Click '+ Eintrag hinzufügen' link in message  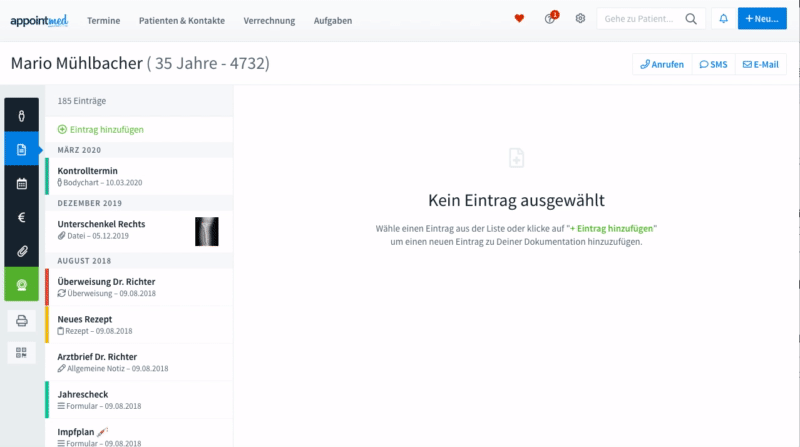tap(611, 229)
